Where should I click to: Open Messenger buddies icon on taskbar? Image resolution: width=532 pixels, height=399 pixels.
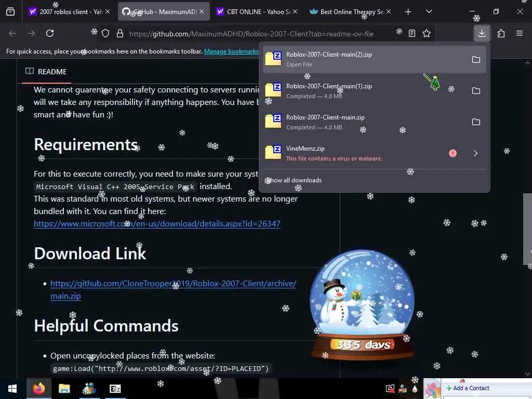point(89,389)
